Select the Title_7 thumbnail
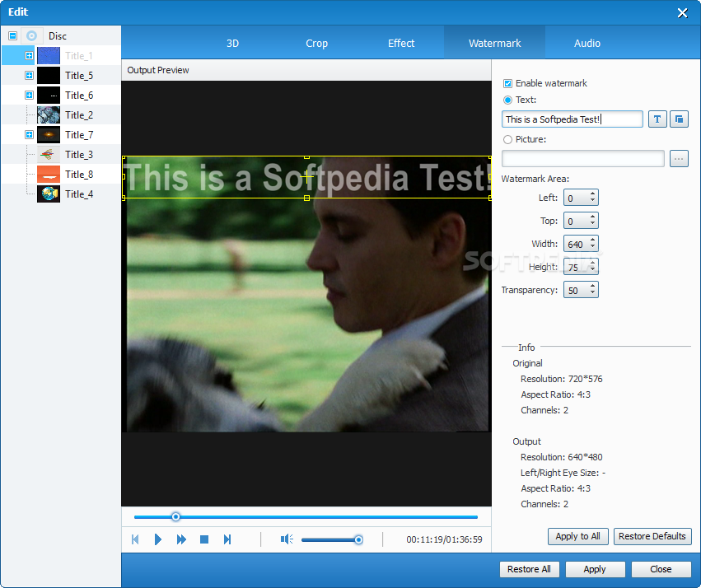The image size is (701, 588). [x=49, y=134]
